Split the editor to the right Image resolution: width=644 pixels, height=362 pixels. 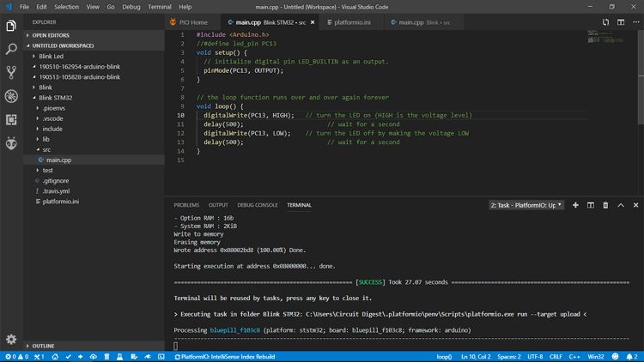click(x=621, y=22)
